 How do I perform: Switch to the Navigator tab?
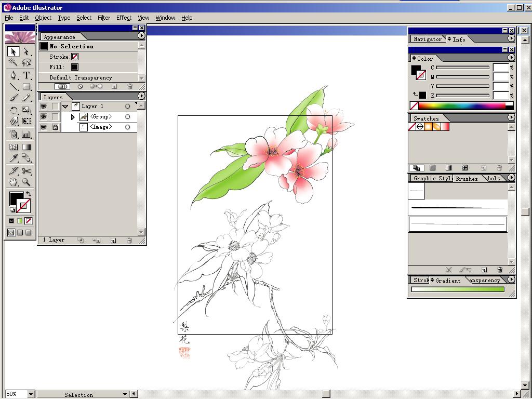point(428,39)
